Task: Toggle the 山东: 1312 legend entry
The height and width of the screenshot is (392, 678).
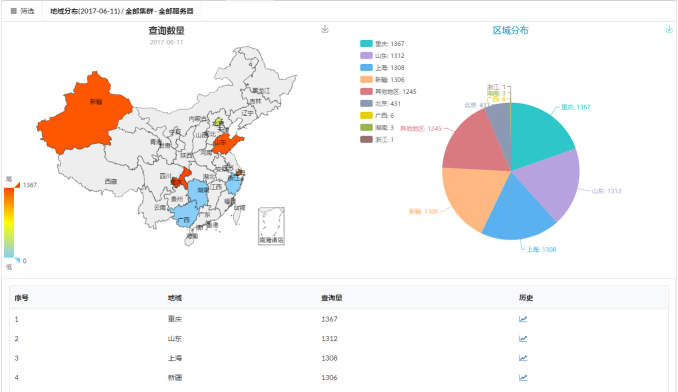Action: tap(382, 56)
